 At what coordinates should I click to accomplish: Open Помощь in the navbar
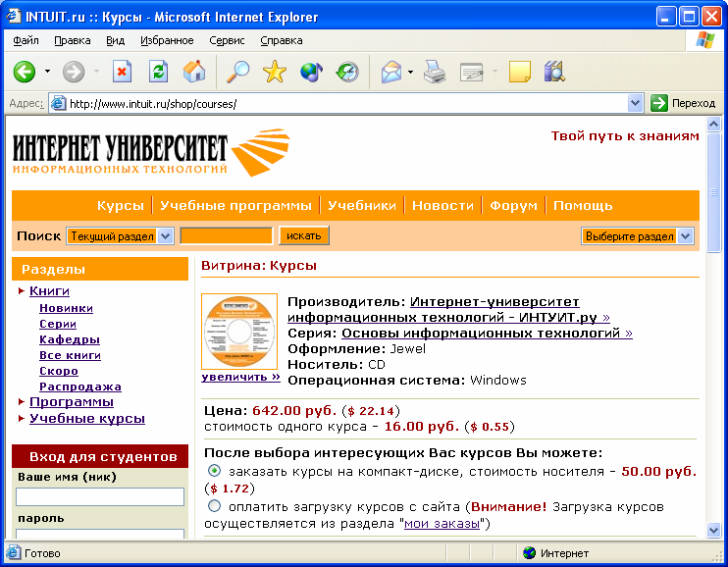(x=583, y=205)
